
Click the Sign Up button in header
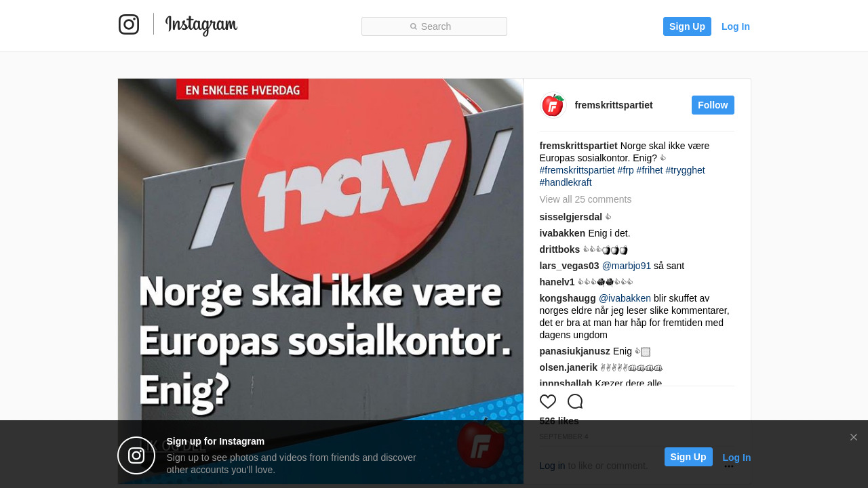687,26
